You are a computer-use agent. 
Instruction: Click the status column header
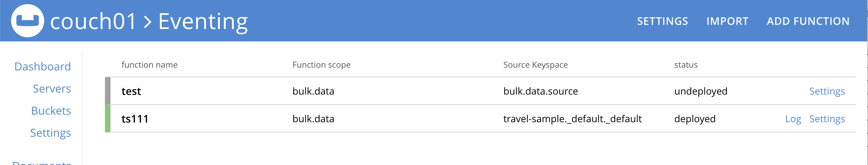[x=686, y=65]
